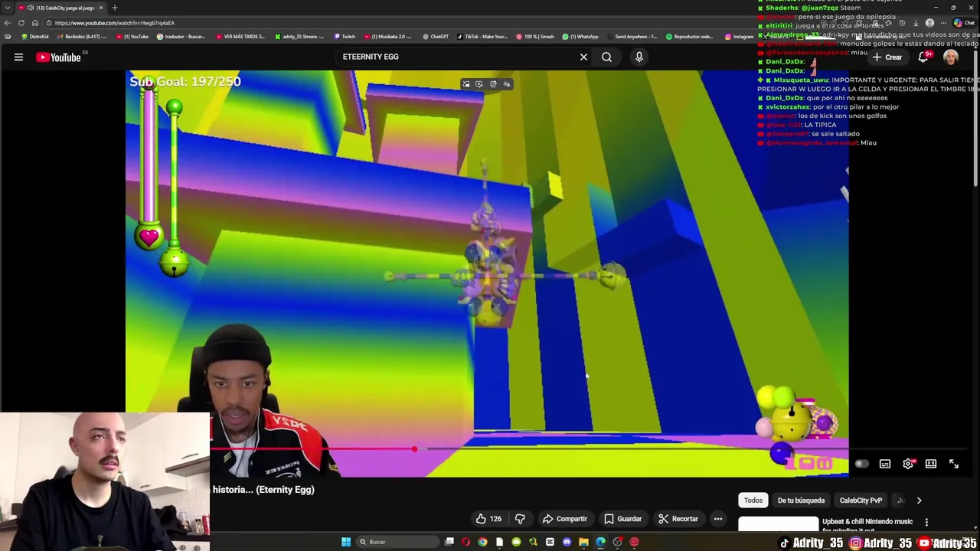Open the TikTok - Make Your bookmark
The height and width of the screenshot is (551, 980).
coord(483,37)
